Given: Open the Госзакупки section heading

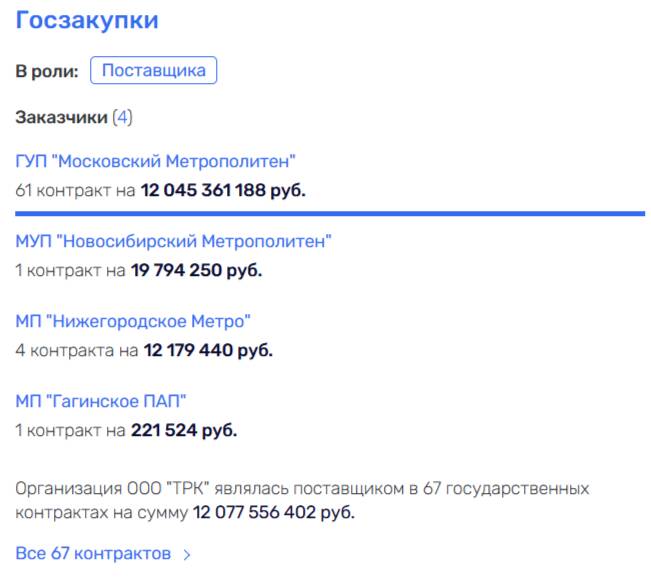Looking at the screenshot, I should 87,20.
